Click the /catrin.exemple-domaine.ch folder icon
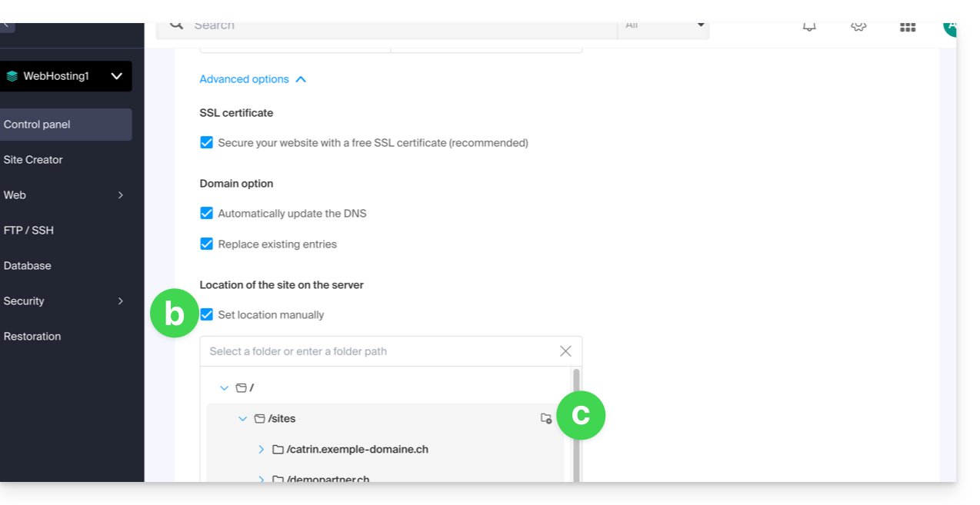The image size is (980, 505). click(278, 450)
